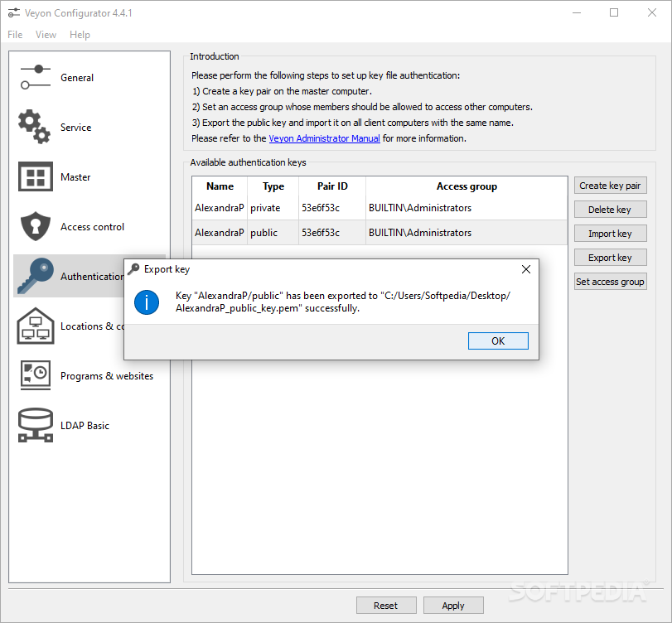The height and width of the screenshot is (623, 672).
Task: Open the LDAP Basic database icon
Action: pyautogui.click(x=36, y=425)
